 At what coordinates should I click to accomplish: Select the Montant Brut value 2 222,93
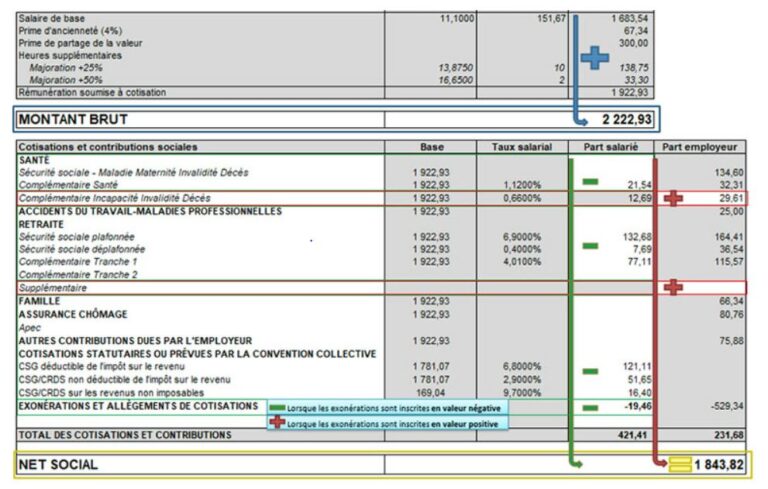pyautogui.click(x=626, y=120)
